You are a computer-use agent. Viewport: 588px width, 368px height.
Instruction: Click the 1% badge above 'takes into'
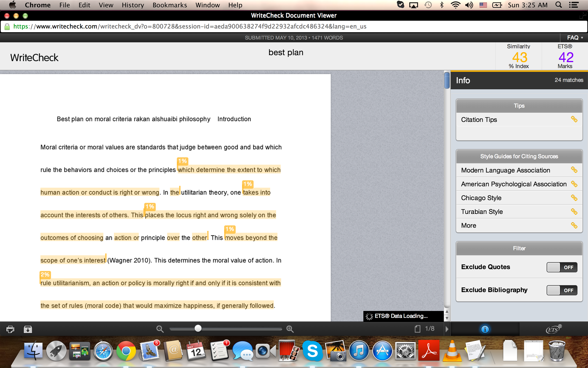(x=248, y=184)
